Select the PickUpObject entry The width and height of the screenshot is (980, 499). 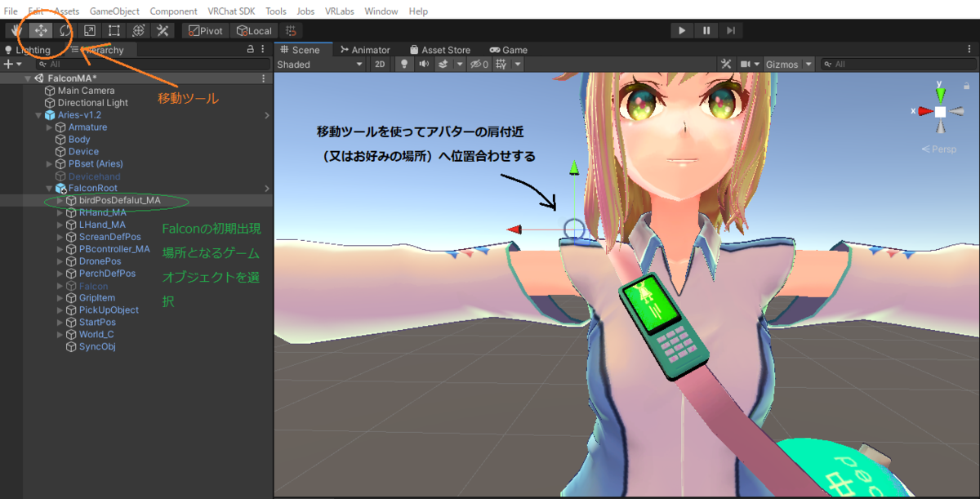(109, 310)
